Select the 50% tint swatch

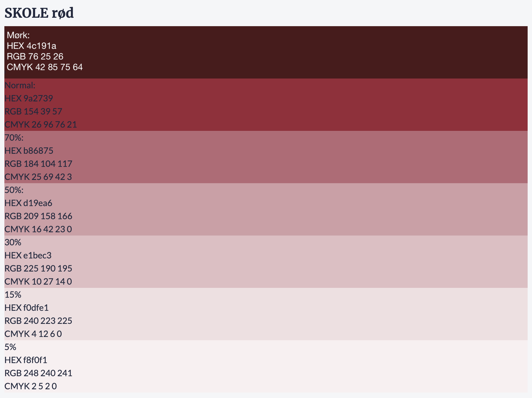tap(266, 209)
